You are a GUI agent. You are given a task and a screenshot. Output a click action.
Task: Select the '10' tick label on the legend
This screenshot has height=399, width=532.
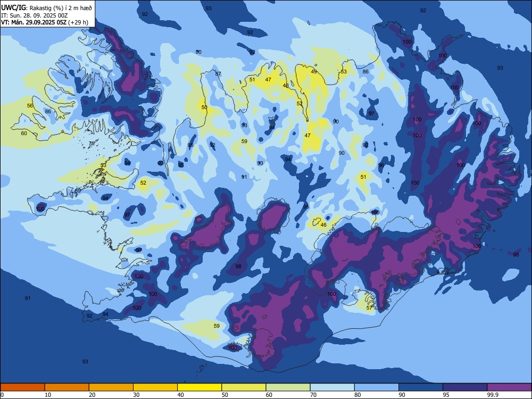48,395
